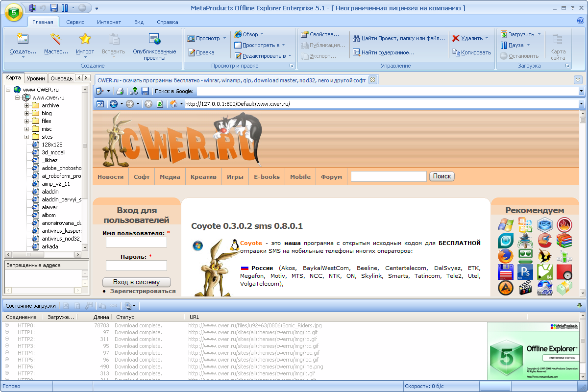Open Опубликованные проекты in the ribbon

coord(154,40)
